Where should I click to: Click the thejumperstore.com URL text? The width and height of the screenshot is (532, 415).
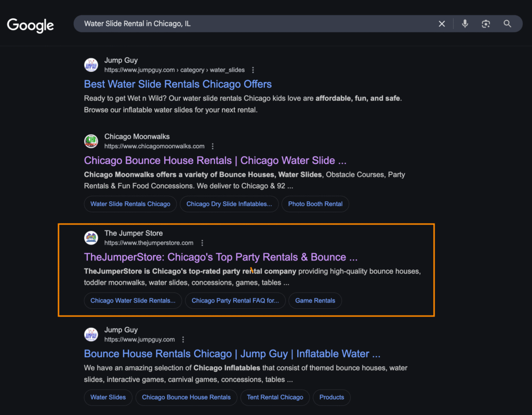coord(149,243)
